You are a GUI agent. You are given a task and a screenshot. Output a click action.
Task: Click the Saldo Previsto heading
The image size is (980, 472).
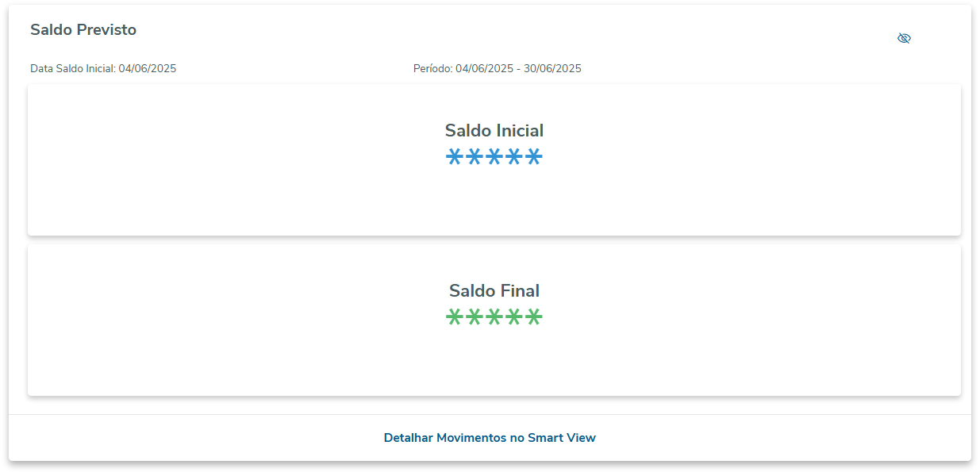click(83, 30)
